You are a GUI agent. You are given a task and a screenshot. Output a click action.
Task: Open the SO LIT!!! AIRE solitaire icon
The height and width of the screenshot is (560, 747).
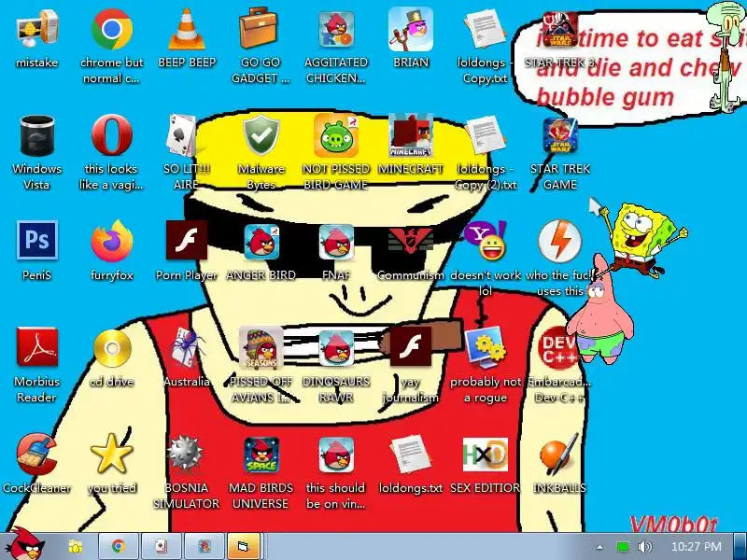point(183,136)
